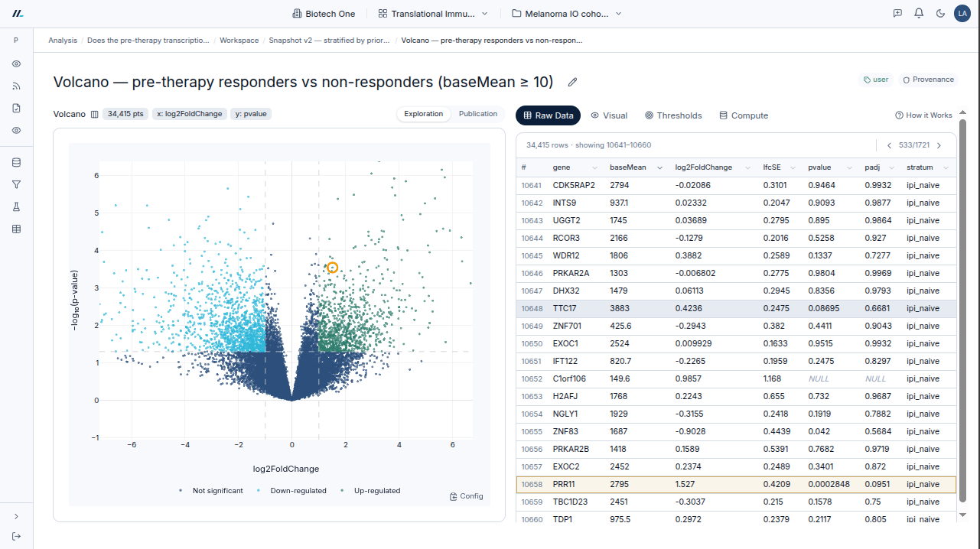Click the scrollbar up arrow of table
The image size is (980, 549).
click(x=962, y=114)
